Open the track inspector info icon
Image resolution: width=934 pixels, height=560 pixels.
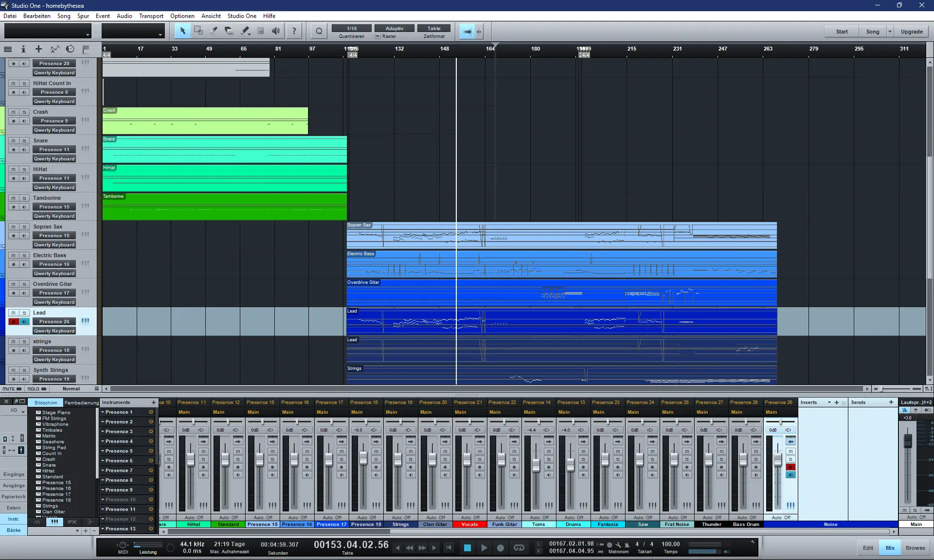23,49
